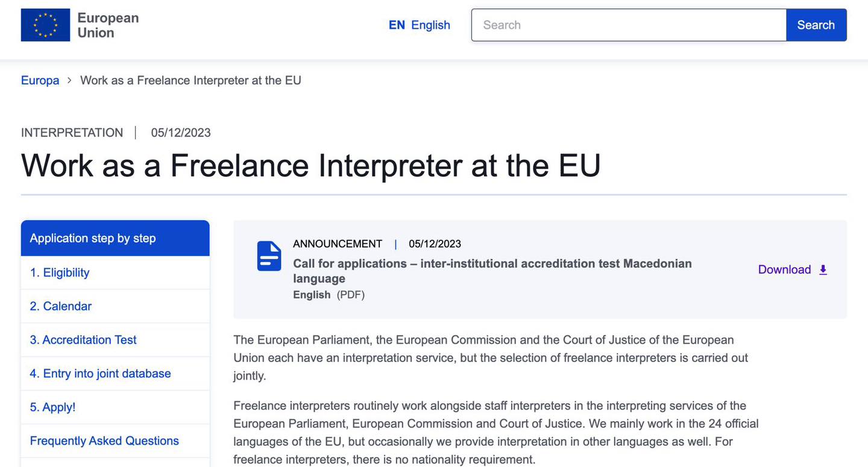Click the download arrow icon
Image resolution: width=868 pixels, height=467 pixels.
pos(823,270)
